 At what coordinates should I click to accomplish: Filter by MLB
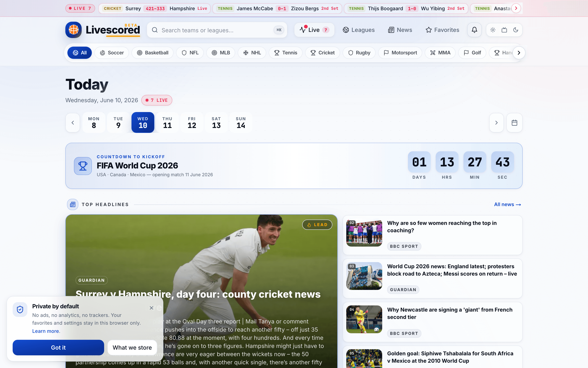point(221,53)
